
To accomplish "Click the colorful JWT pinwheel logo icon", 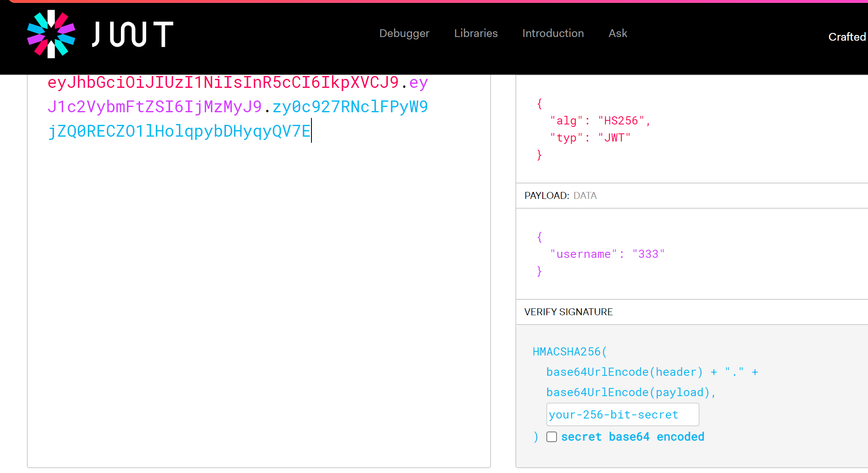I will (51, 34).
